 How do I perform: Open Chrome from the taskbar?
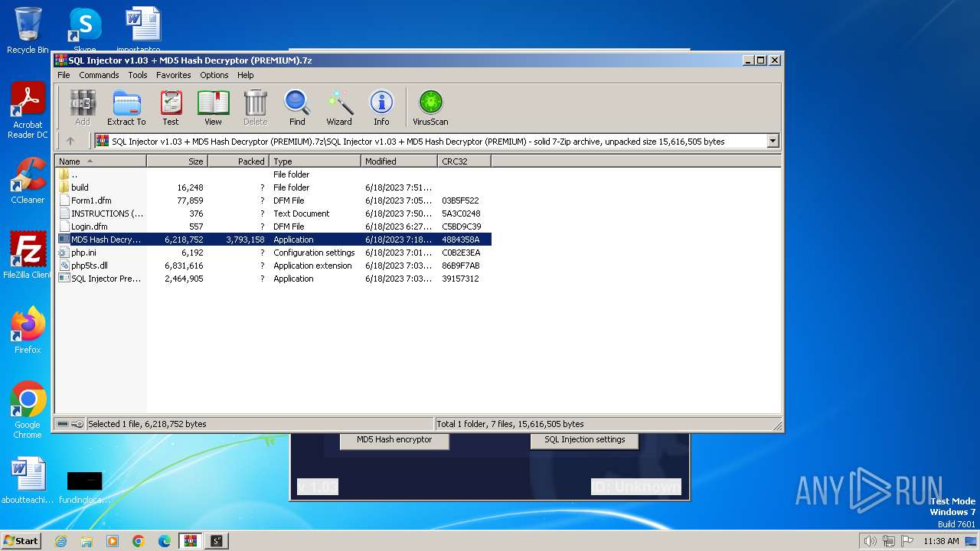pos(139,541)
